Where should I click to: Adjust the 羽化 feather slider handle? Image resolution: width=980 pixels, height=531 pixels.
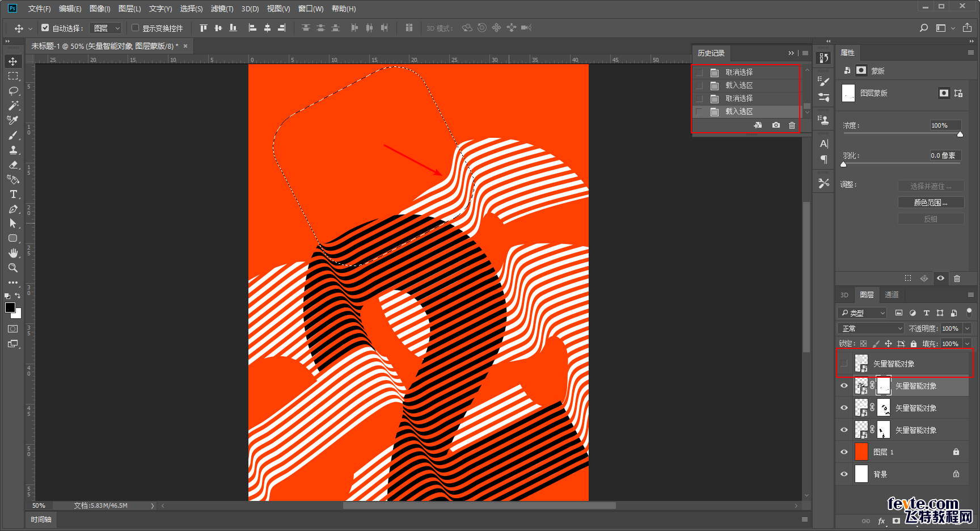pyautogui.click(x=843, y=165)
